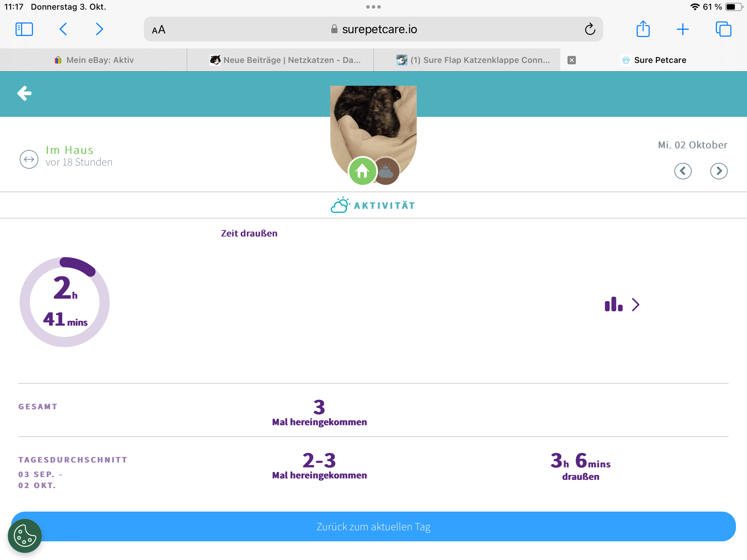Expand details with the purple chevron
Screen dimensions: 747x560
(636, 305)
